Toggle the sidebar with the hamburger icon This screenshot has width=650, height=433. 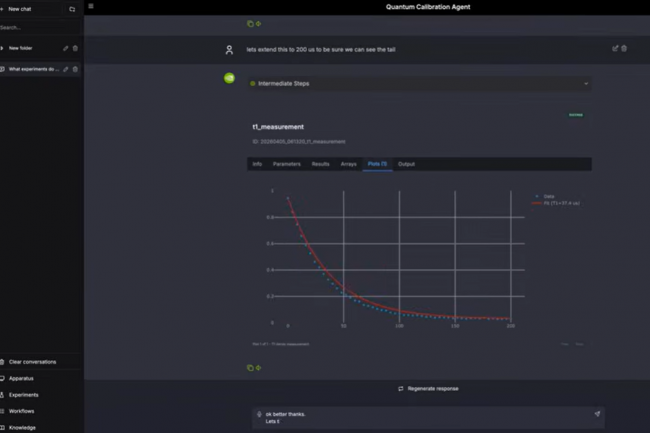point(91,6)
